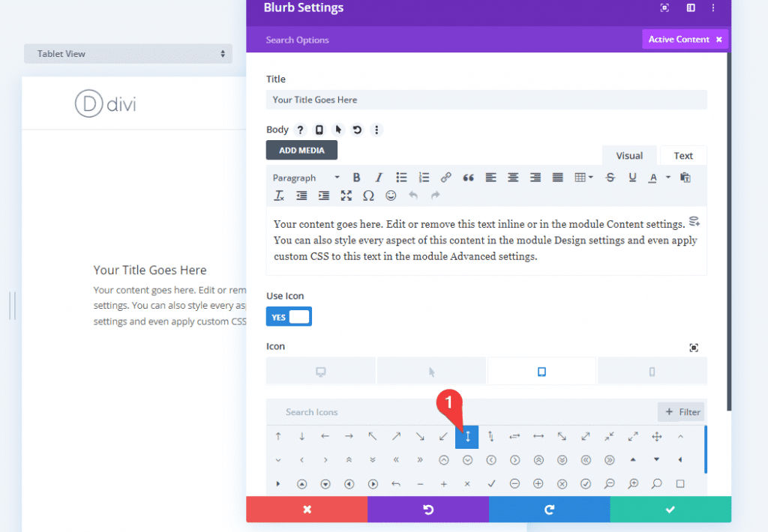The height and width of the screenshot is (532, 768).
Task: Decrease indent of paragraph
Action: [x=301, y=196]
